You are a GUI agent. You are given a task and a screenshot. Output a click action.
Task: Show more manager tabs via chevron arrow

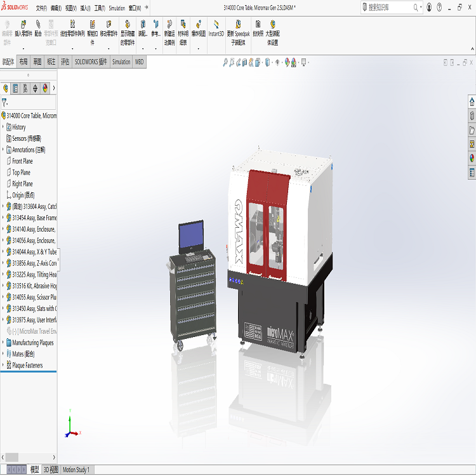click(x=54, y=88)
